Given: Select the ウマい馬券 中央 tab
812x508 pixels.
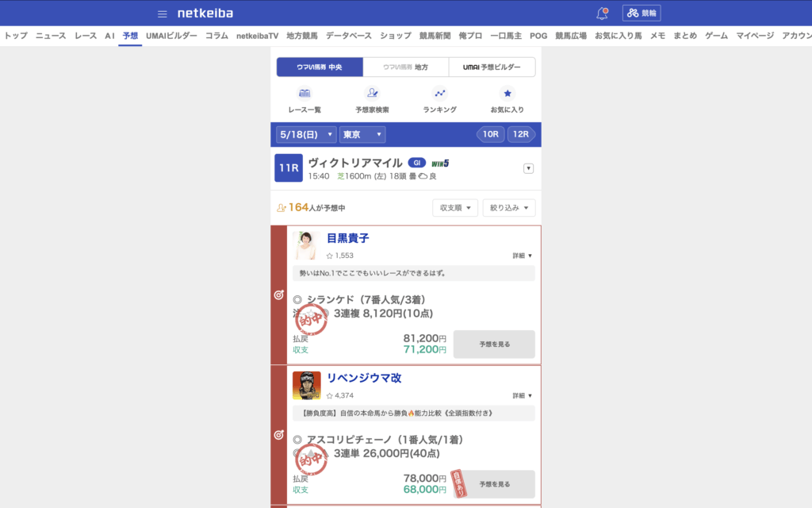Looking at the screenshot, I should pyautogui.click(x=320, y=67).
